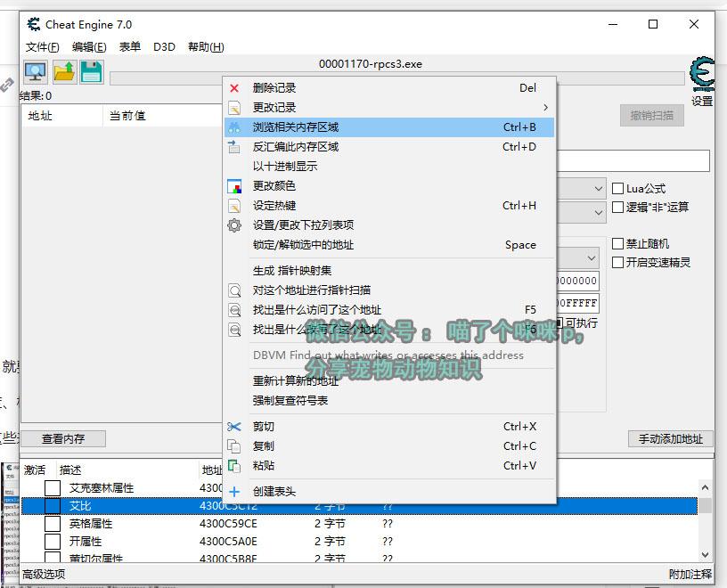Activate the 开属性 entry checkbox
This screenshot has height=588, width=727.
pos(53,541)
